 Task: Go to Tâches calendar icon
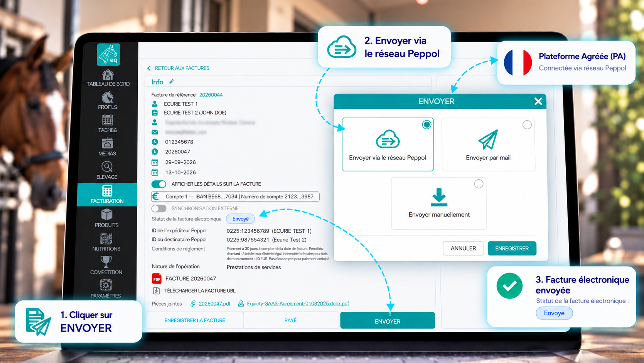pos(108,120)
